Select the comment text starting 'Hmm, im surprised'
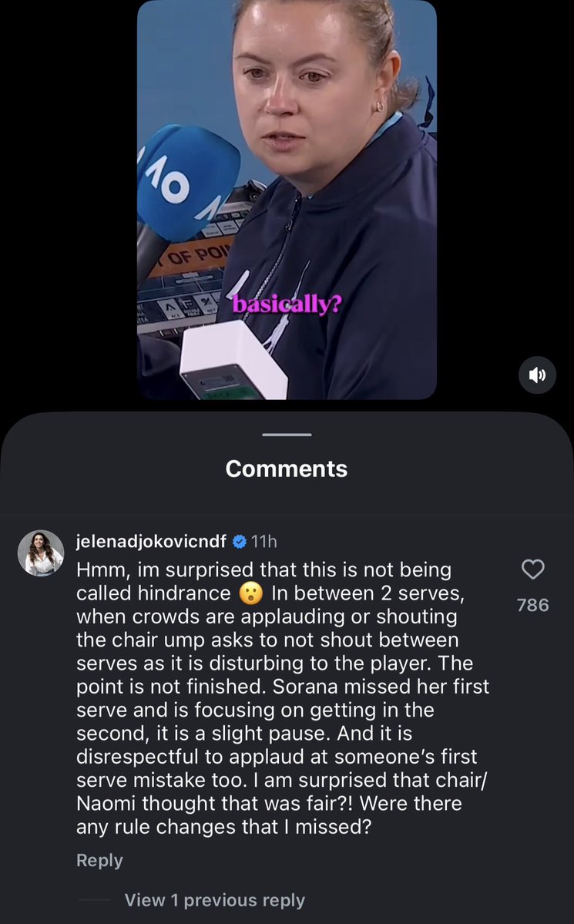The width and height of the screenshot is (574, 924). [283, 698]
